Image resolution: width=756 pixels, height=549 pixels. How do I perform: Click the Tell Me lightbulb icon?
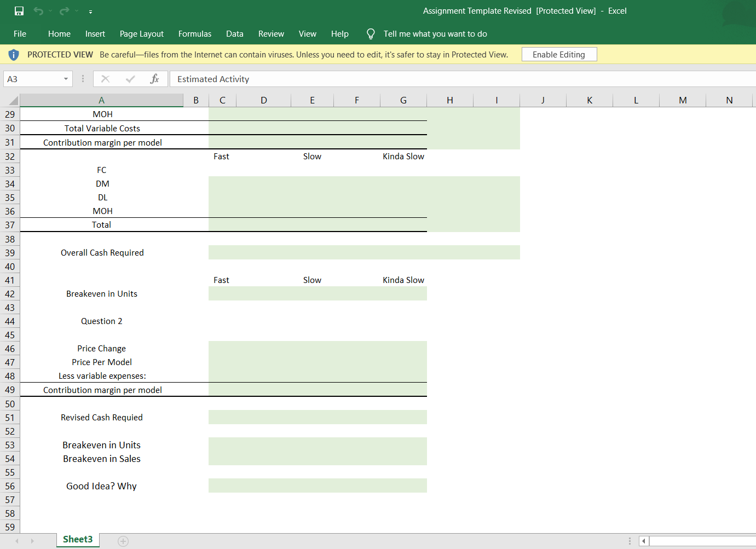point(370,33)
